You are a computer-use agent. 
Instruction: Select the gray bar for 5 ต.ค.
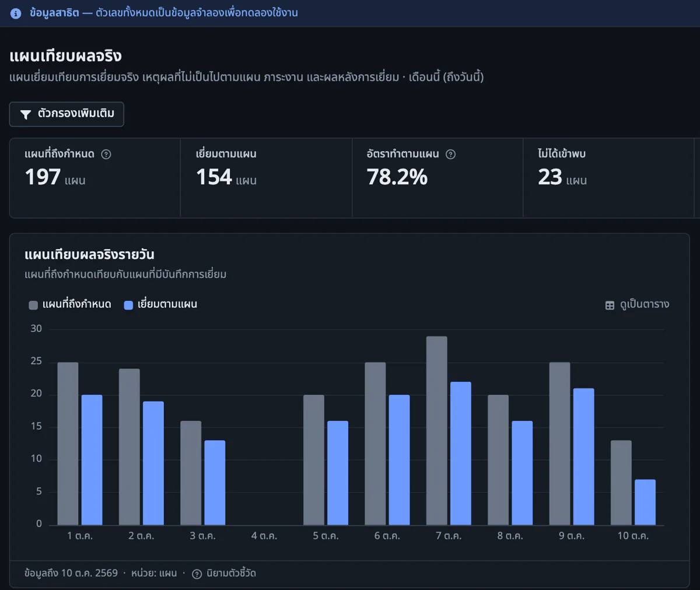pos(314,460)
